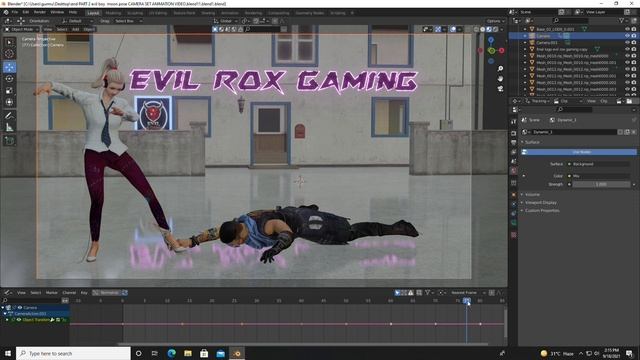Activate the Rotate tool
Screen dimensions: 640x360
pyautogui.click(x=9, y=79)
